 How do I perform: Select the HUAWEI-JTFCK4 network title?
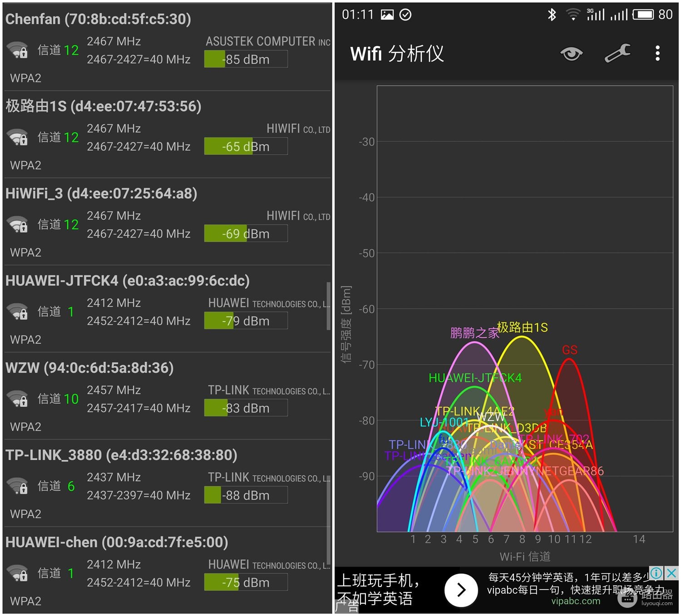pyautogui.click(x=128, y=281)
